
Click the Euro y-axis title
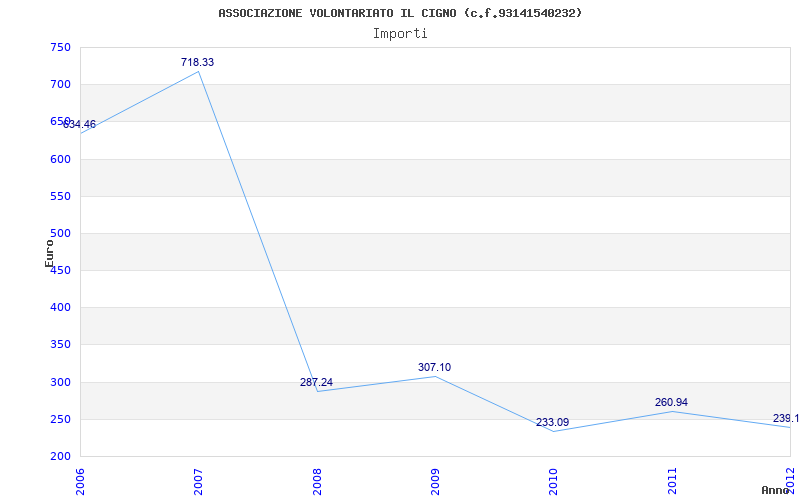49,254
